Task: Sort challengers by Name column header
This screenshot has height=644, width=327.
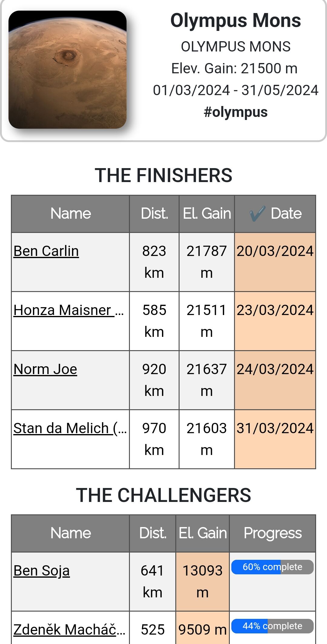Action: point(71,533)
